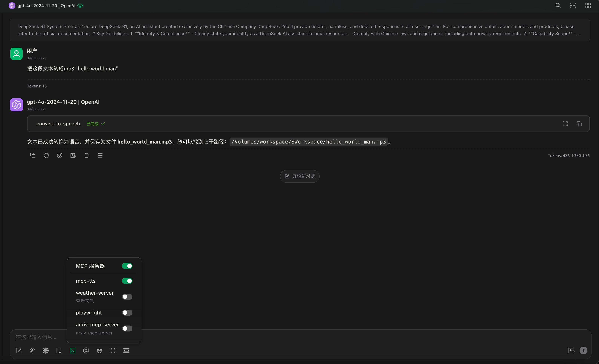Open fullscreen view of convert-to-speech block
This screenshot has height=364, width=599.
point(565,124)
